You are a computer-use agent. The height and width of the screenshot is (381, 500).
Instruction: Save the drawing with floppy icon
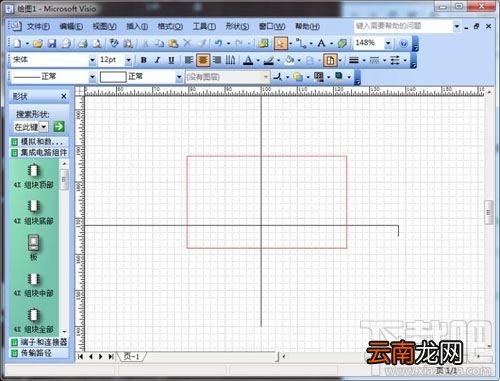coord(52,43)
